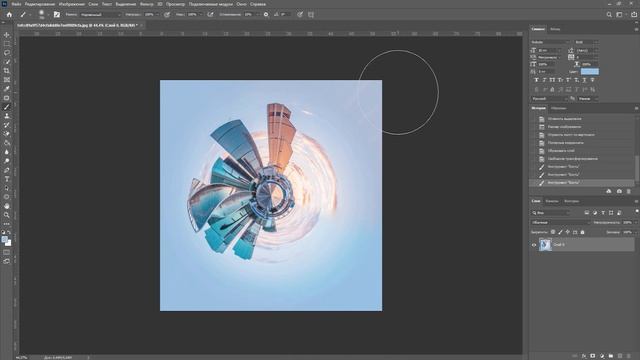The height and width of the screenshot is (360, 640).
Task: Toggle lock all for the layer
Action: point(582,232)
